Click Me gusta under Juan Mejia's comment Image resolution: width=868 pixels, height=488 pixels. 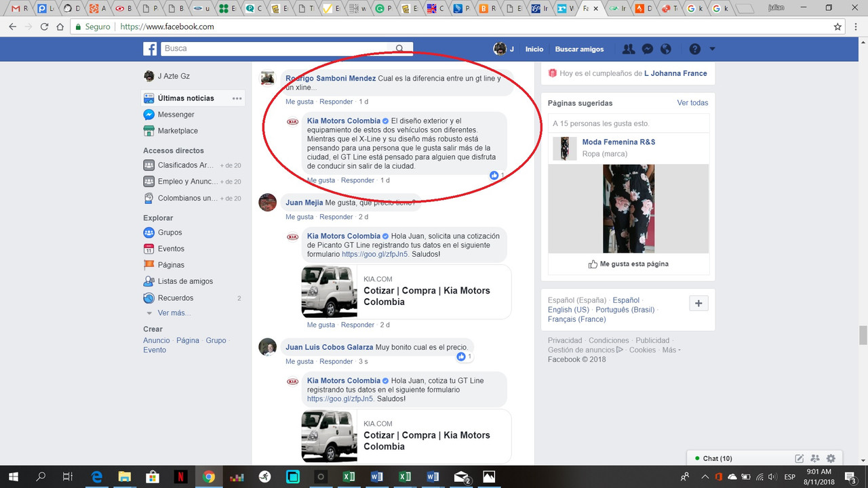pos(300,217)
